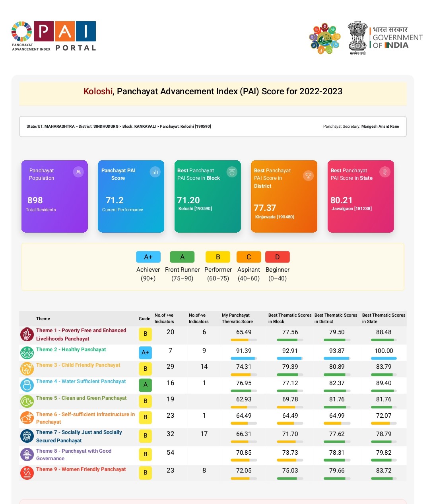
Task: Select the D Beginner grade badge
Action: coord(277,257)
